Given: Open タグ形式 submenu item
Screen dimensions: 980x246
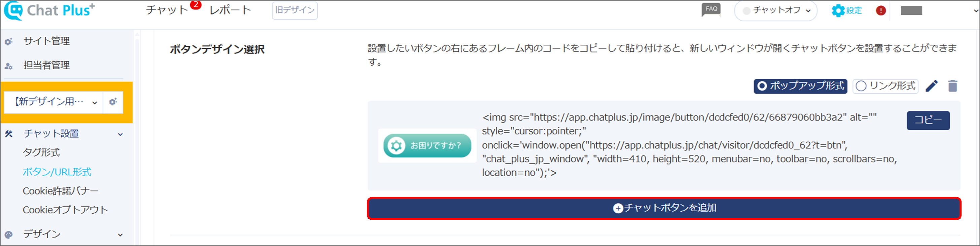Looking at the screenshot, I should [41, 152].
